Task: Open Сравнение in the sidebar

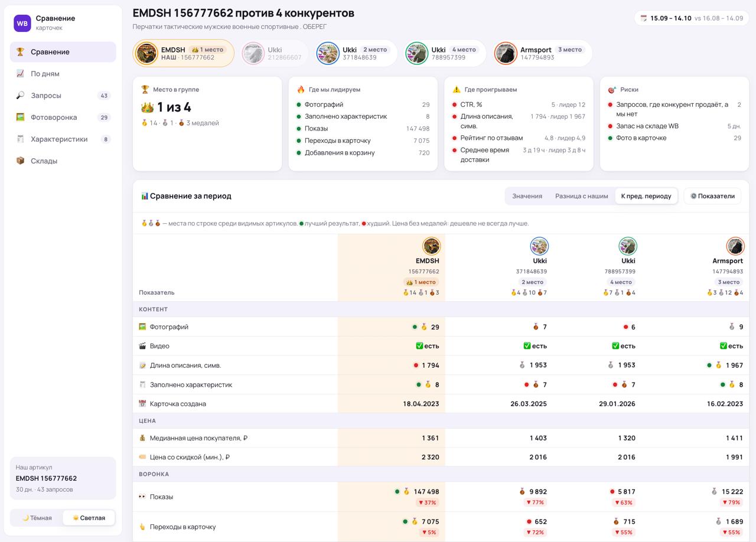Action: click(x=63, y=52)
